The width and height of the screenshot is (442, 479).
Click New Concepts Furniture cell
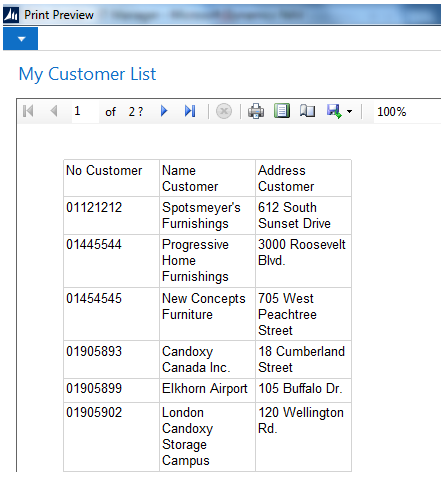click(x=207, y=314)
